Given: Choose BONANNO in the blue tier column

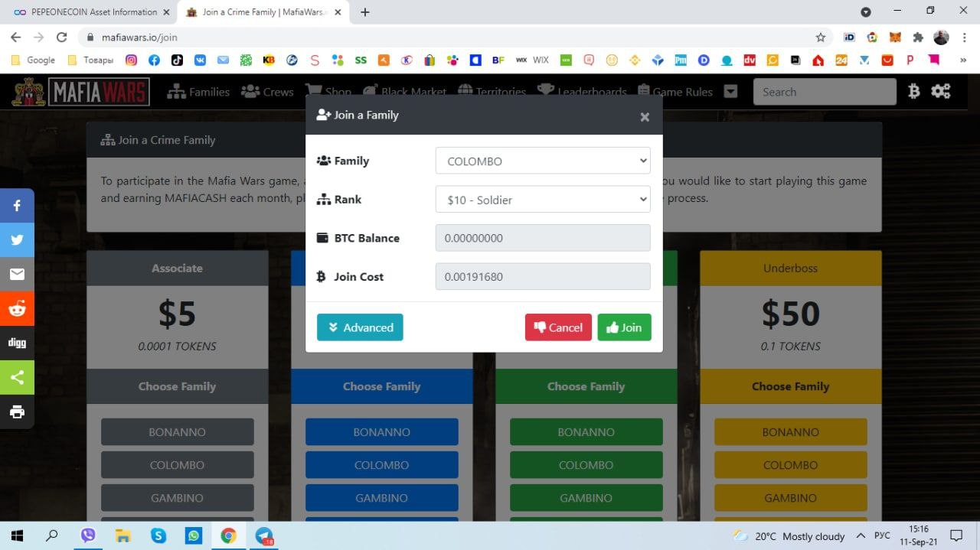Looking at the screenshot, I should 381,431.
